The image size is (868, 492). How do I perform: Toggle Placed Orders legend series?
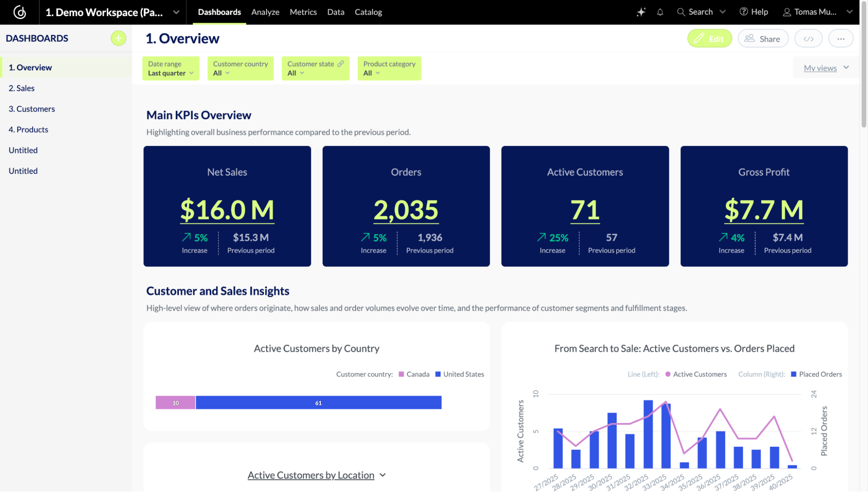click(x=816, y=374)
